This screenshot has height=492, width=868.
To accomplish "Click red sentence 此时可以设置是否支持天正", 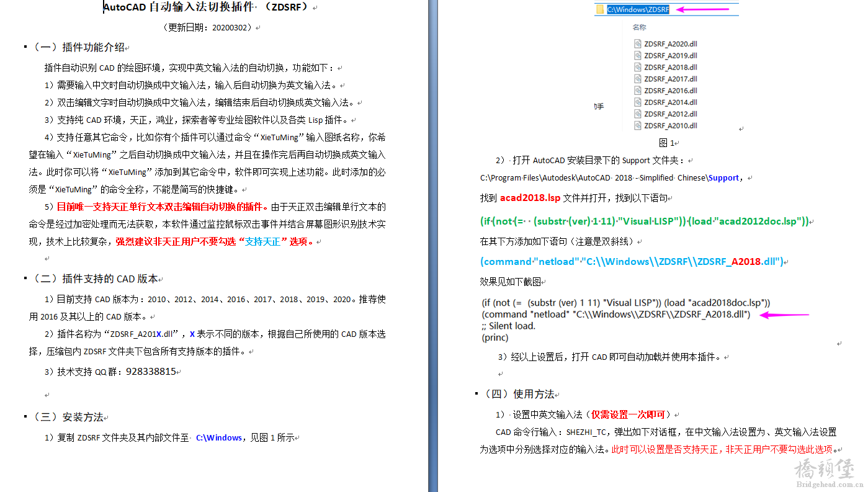I will (722, 449).
